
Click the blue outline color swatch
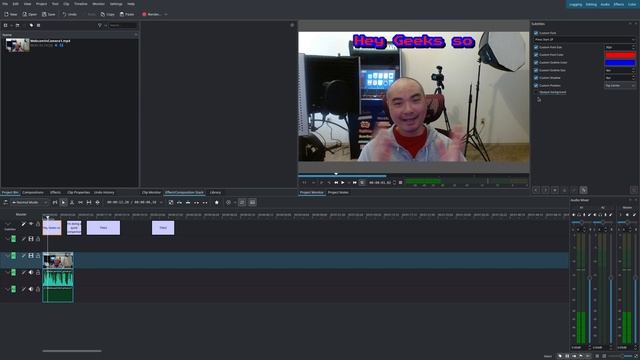point(620,62)
